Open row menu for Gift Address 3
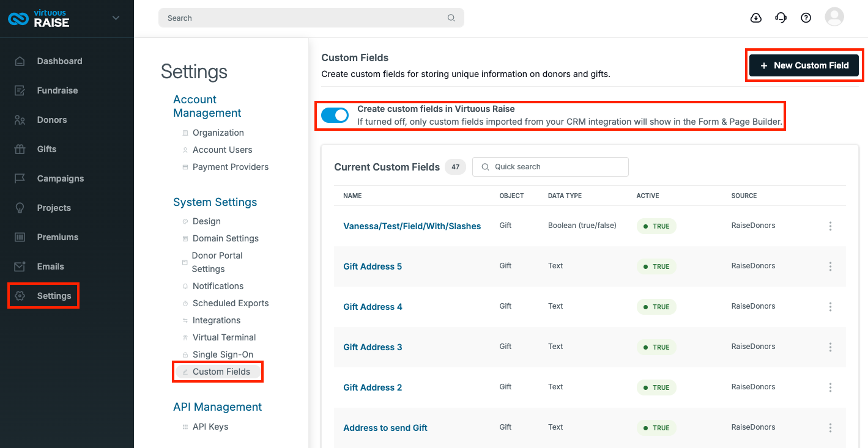 (x=830, y=347)
